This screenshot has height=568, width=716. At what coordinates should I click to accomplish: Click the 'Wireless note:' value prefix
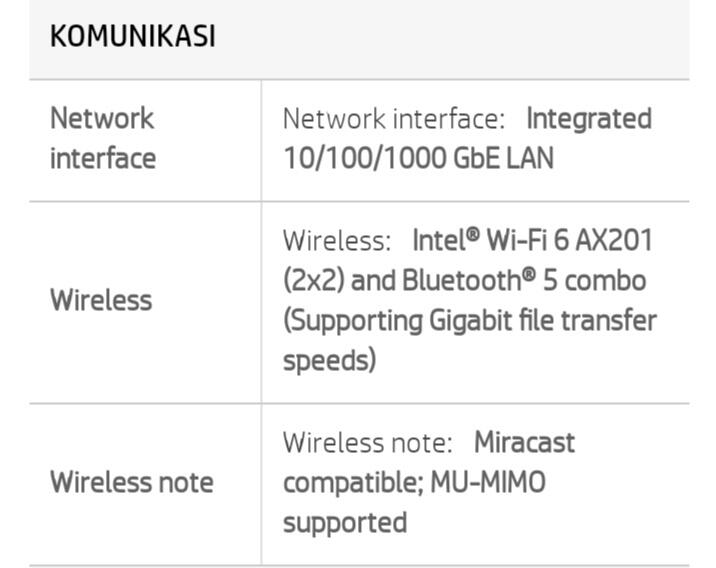[x=368, y=442]
